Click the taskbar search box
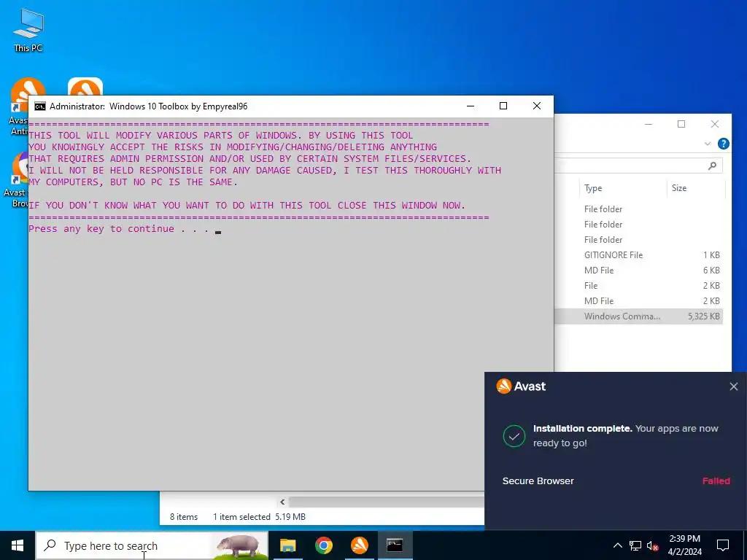 [152, 545]
